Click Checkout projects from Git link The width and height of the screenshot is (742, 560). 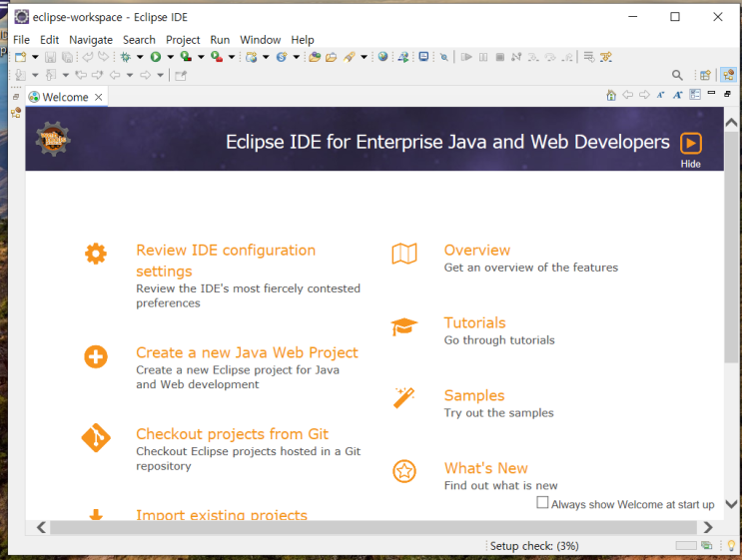[233, 434]
